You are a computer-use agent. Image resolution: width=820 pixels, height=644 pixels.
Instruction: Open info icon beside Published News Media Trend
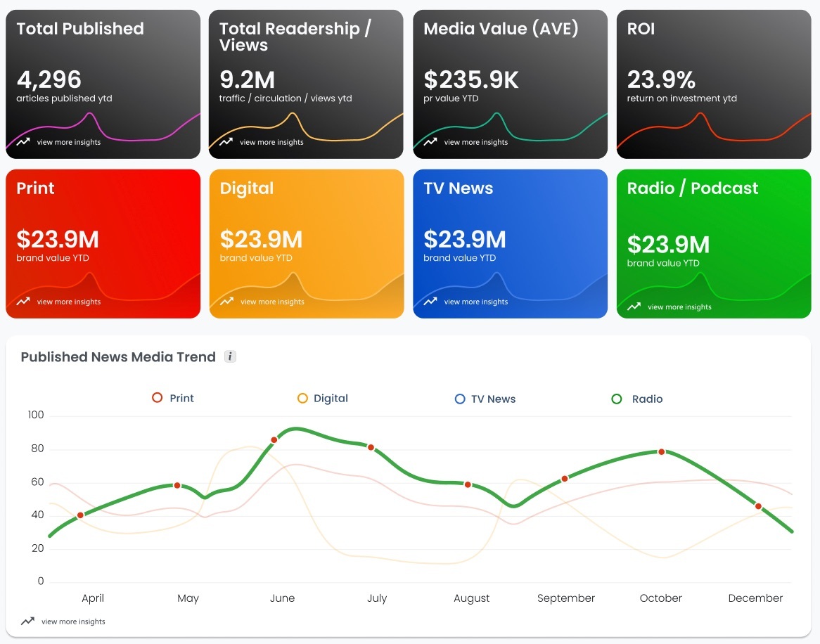click(x=230, y=356)
